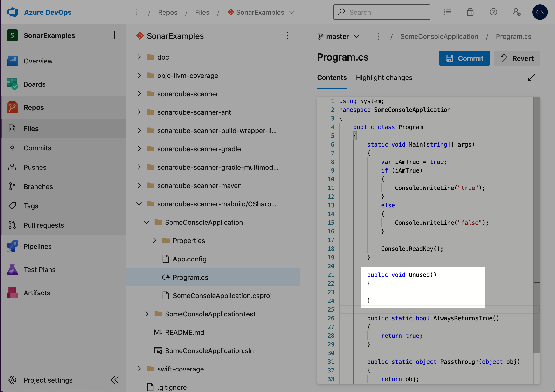The height and width of the screenshot is (392, 555).
Task: Click in the Search input box
Action: pos(382,12)
